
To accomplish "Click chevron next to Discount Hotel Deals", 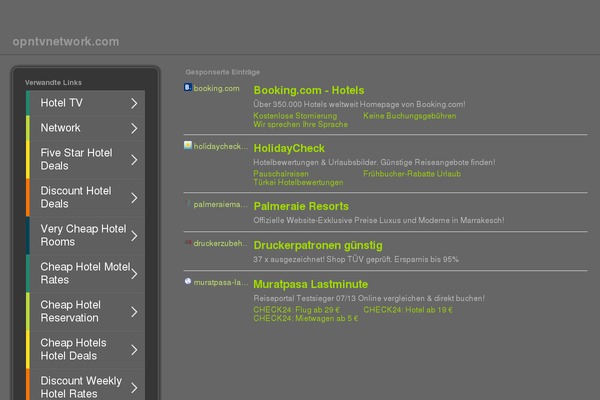I will pyautogui.click(x=134, y=198).
